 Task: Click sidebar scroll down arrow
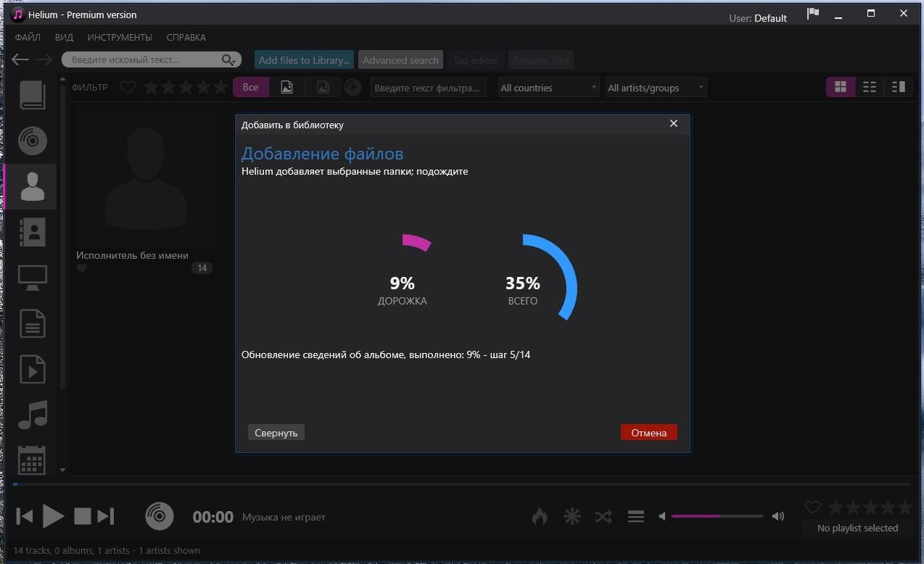pos(62,470)
